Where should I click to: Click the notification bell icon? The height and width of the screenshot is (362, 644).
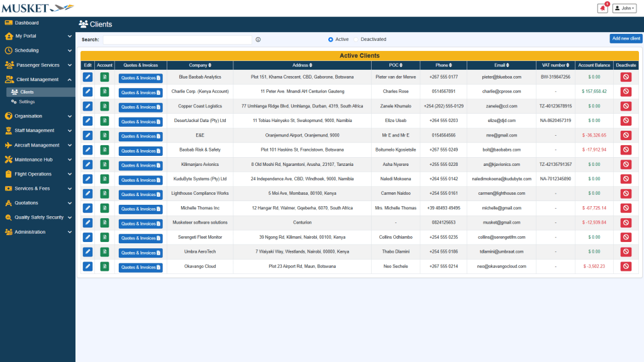coord(602,8)
